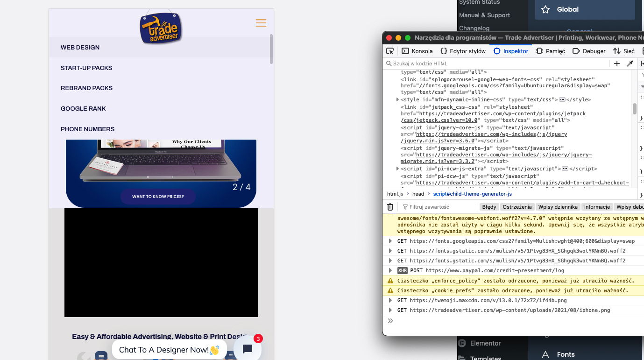Open PHONE NUMBERS menu item
The image size is (644, 360).
tap(87, 129)
